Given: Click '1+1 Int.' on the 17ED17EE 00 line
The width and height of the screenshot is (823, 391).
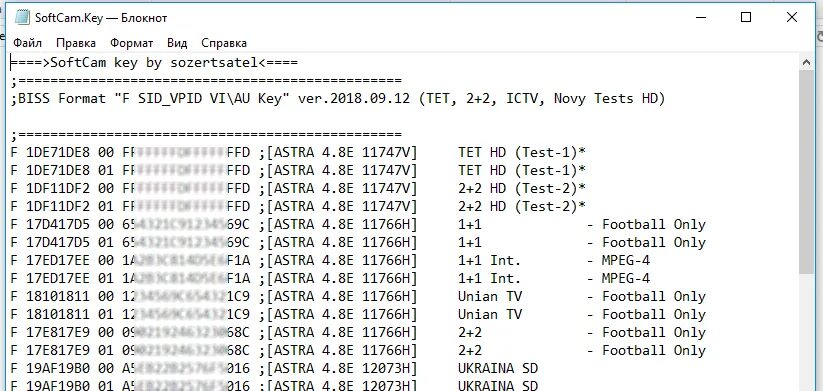Looking at the screenshot, I should pyautogui.click(x=489, y=260).
